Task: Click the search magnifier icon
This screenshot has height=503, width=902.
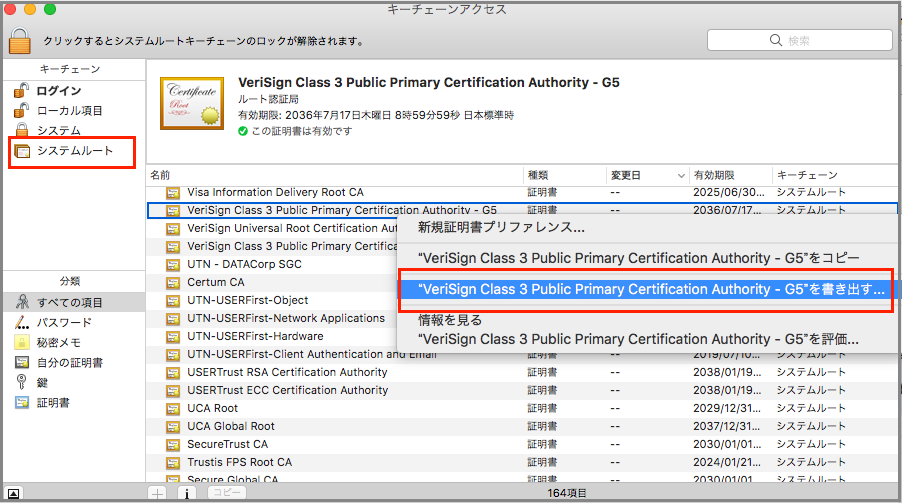Action: click(x=775, y=40)
